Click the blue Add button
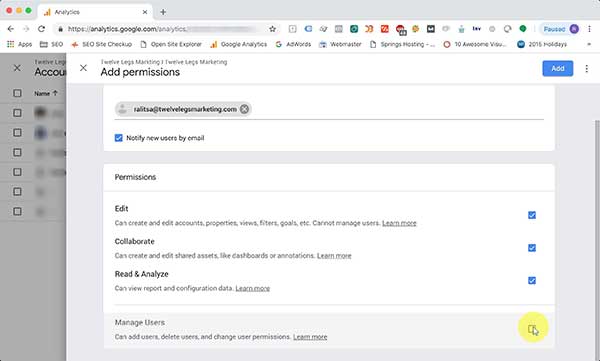The height and width of the screenshot is (361, 600). pos(558,69)
